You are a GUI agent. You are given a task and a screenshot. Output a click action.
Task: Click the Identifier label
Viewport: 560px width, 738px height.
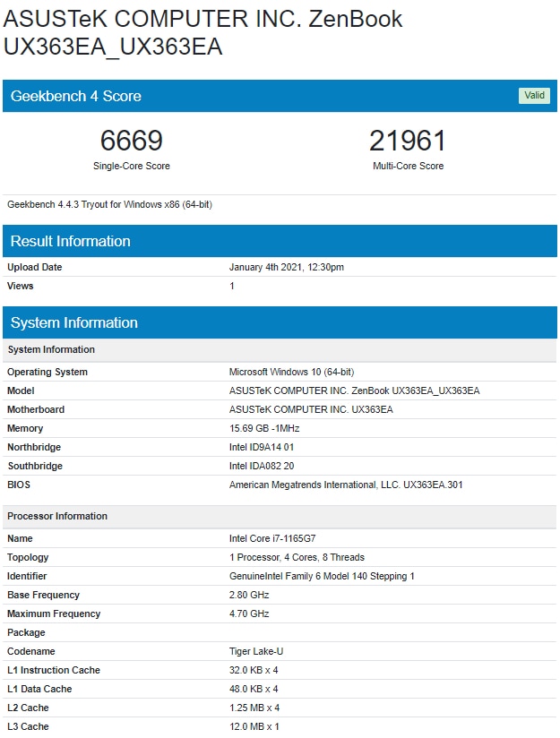click(27, 576)
